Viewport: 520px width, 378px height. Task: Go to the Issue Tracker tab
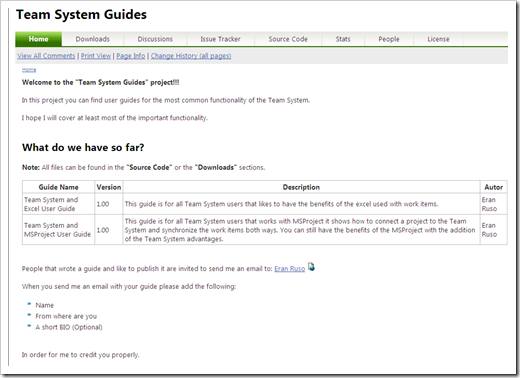coord(220,39)
